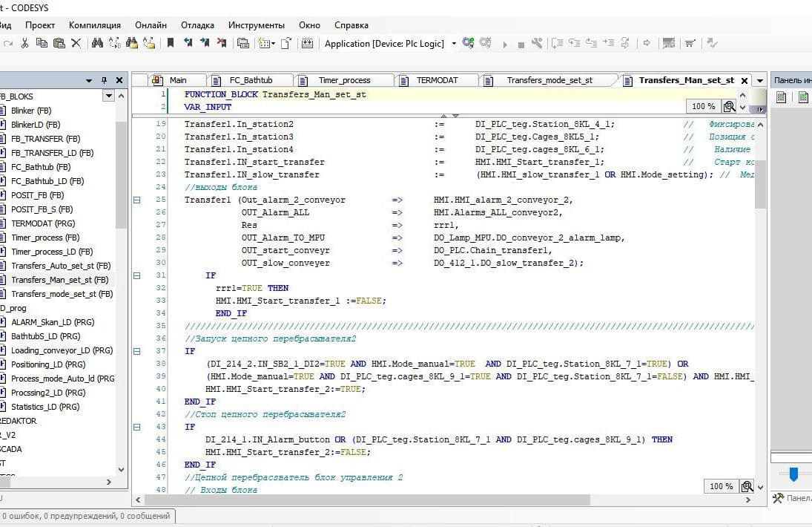This screenshot has height=527, width=812.
Task: Collapse the Transfer1 call block at line 25
Action: pos(136,200)
